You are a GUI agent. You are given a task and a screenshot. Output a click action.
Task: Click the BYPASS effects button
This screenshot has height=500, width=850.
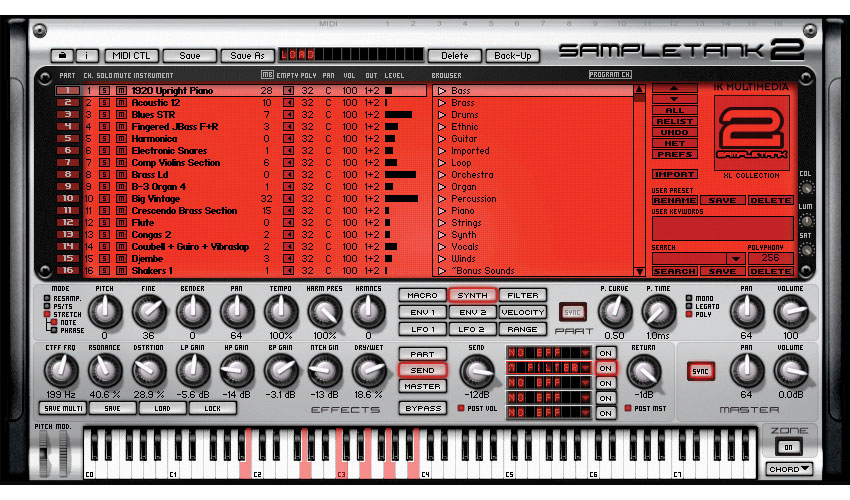[423, 408]
